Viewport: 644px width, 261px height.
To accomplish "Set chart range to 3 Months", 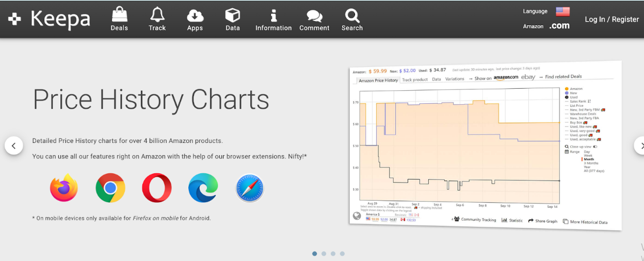I will coord(591,163).
